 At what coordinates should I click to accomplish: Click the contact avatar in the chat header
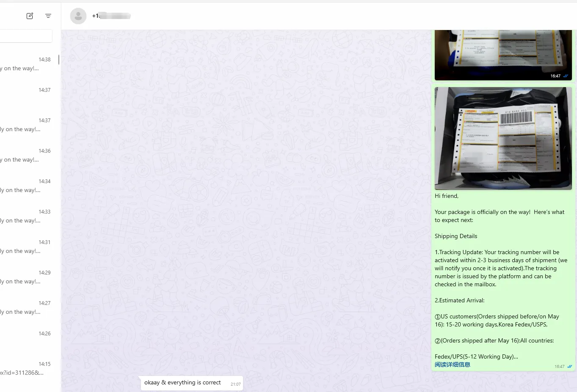78,16
